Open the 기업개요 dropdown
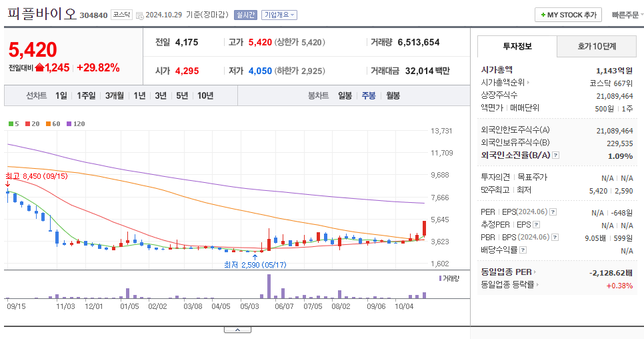 pos(279,15)
